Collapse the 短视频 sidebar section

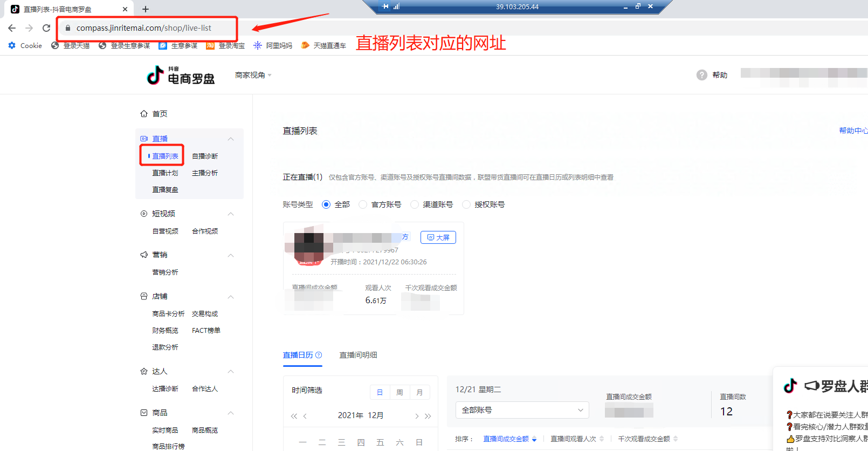click(x=231, y=214)
